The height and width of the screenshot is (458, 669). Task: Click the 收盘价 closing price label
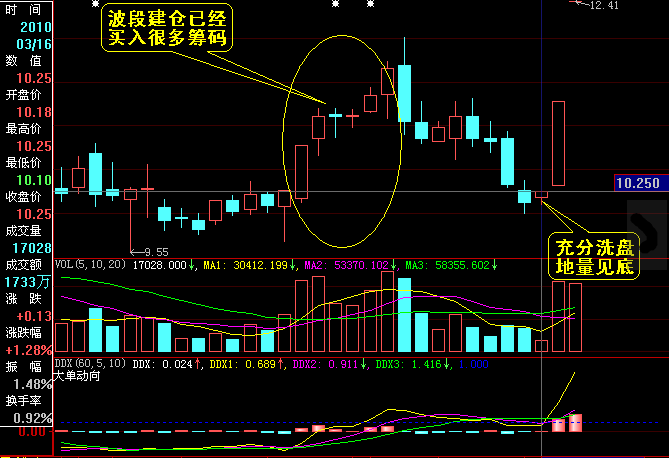(x=25, y=196)
